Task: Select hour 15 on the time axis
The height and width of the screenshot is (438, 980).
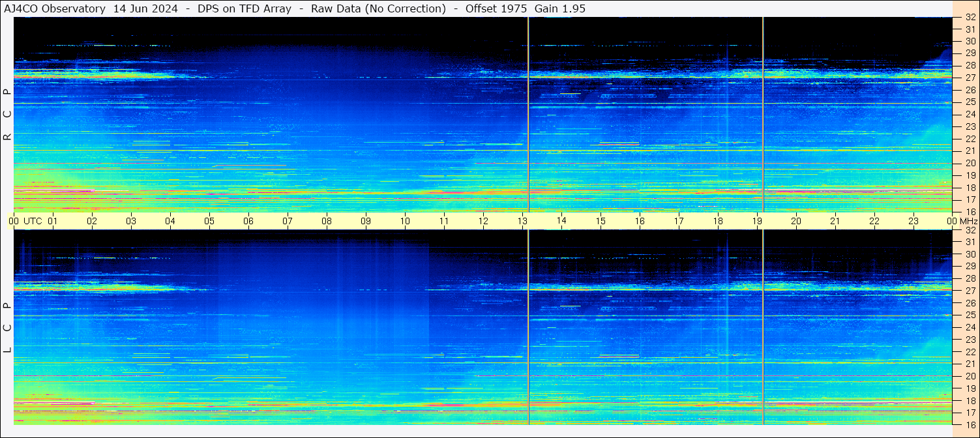Action: tap(601, 221)
